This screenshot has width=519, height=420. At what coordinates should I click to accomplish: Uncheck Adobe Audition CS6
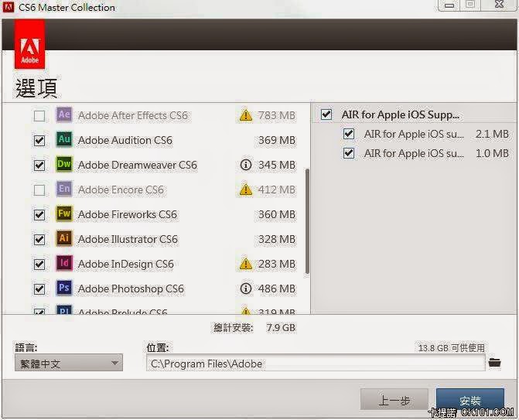(x=39, y=141)
